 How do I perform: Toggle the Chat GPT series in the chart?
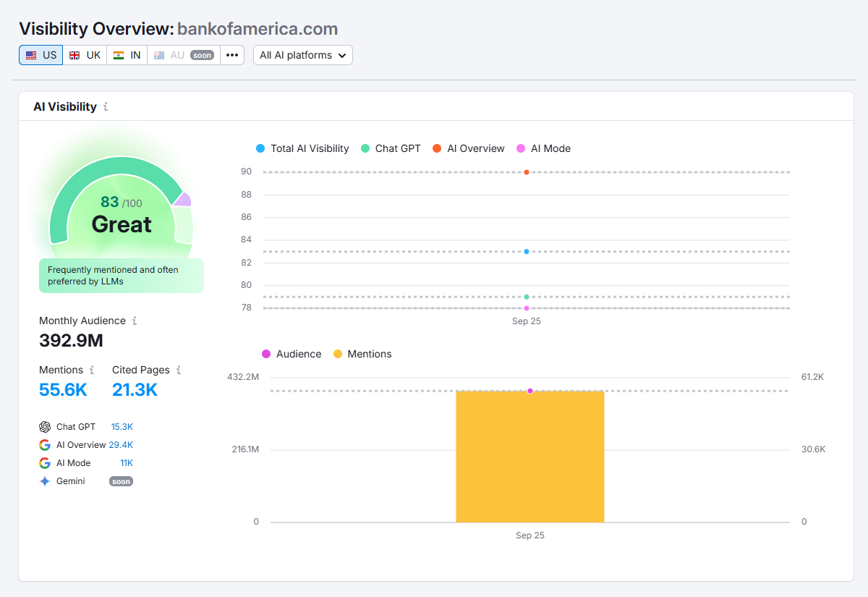click(x=391, y=148)
